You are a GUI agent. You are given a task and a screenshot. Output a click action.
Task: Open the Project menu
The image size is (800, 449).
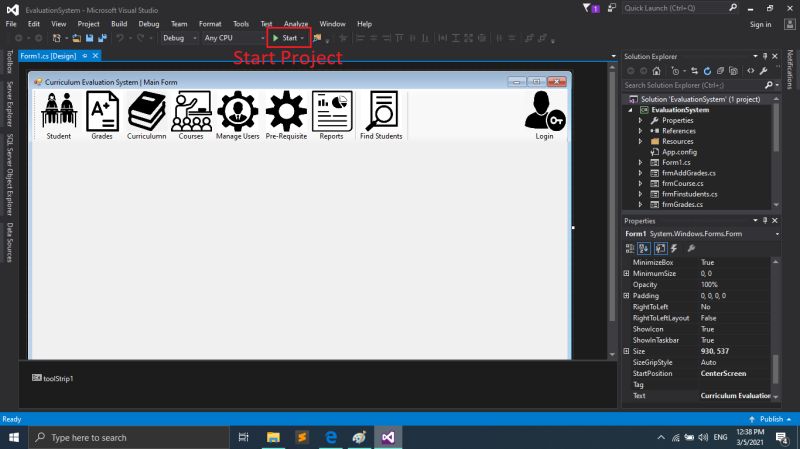[x=88, y=23]
